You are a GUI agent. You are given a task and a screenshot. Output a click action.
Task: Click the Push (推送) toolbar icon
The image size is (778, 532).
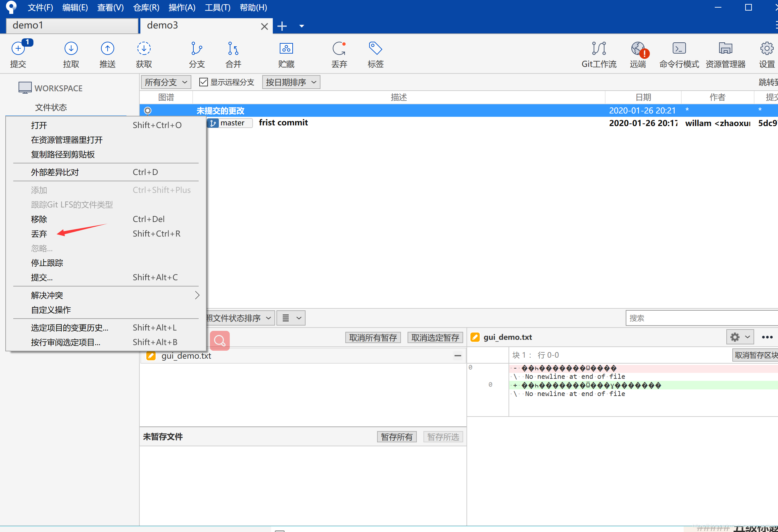[108, 49]
